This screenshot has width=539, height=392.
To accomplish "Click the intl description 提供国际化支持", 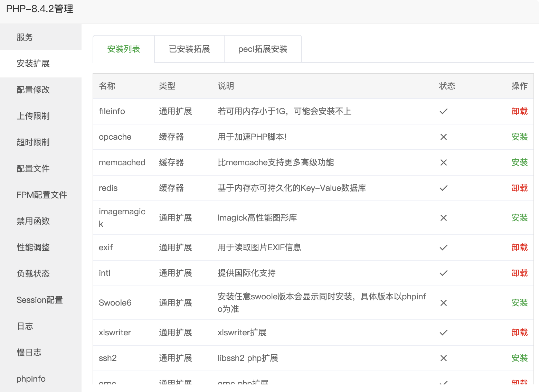I will click(247, 273).
